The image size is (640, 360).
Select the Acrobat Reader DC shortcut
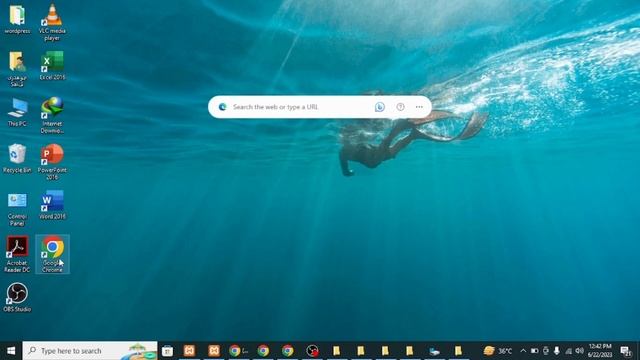17,254
